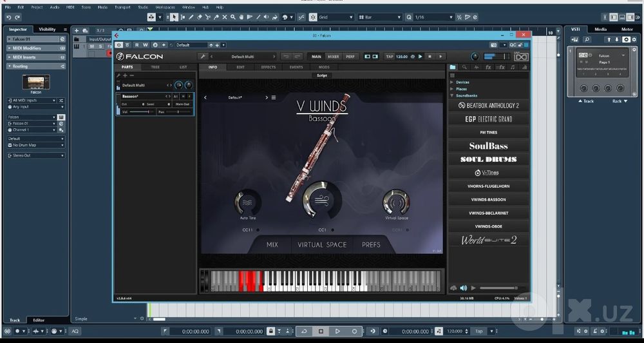Click the VIRTUAL SPACE button
The image size is (644, 343).
322,245
